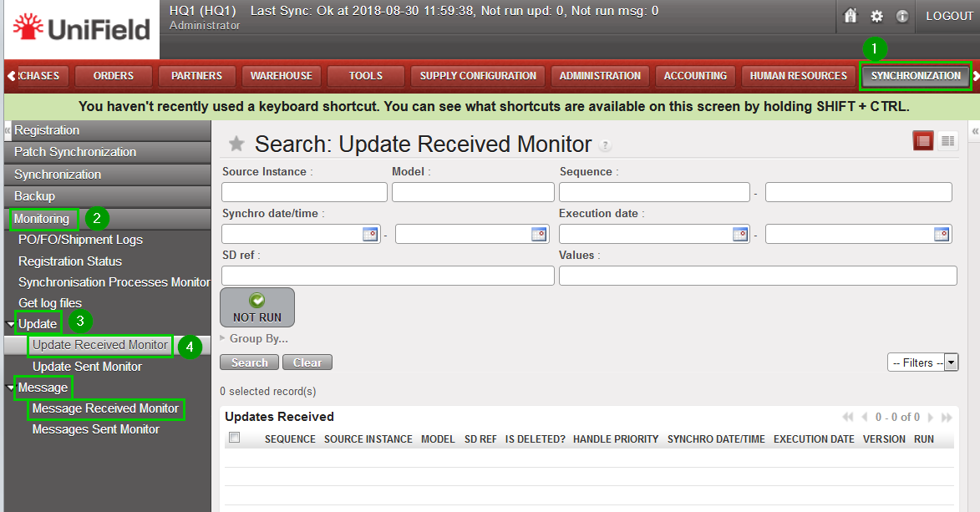Open the Orders menu tab

click(x=114, y=76)
